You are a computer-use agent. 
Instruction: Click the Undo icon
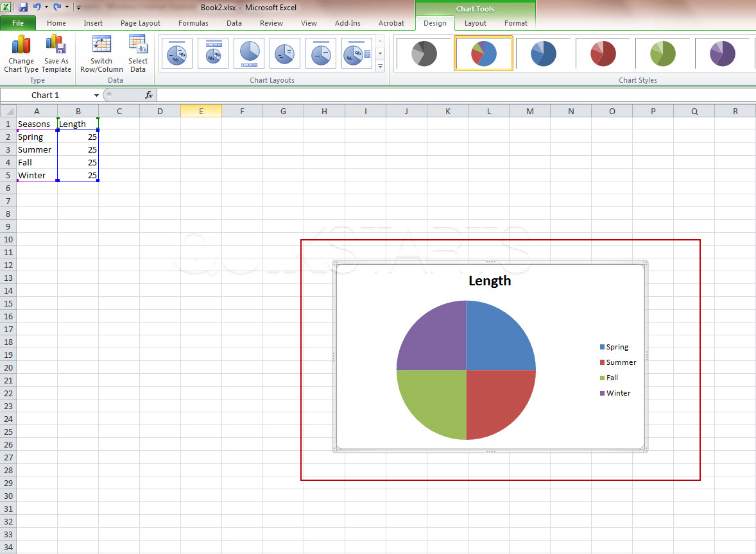pos(37,7)
